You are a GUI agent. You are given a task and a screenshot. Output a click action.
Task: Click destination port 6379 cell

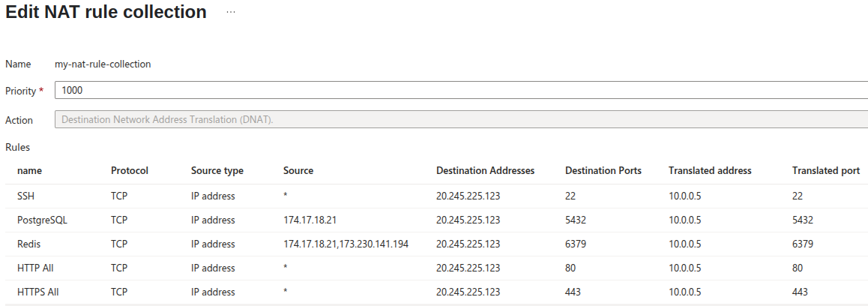pos(576,244)
